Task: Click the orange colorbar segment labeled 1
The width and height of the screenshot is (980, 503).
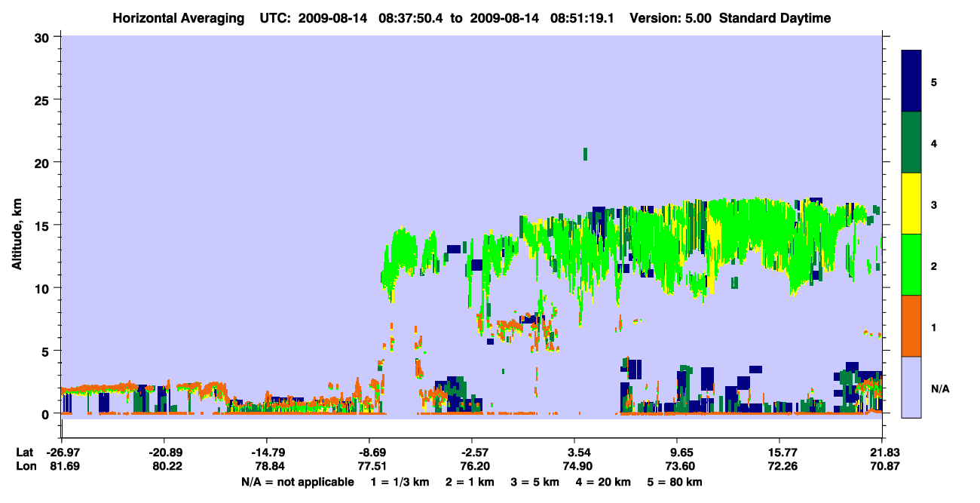Action: (911, 326)
